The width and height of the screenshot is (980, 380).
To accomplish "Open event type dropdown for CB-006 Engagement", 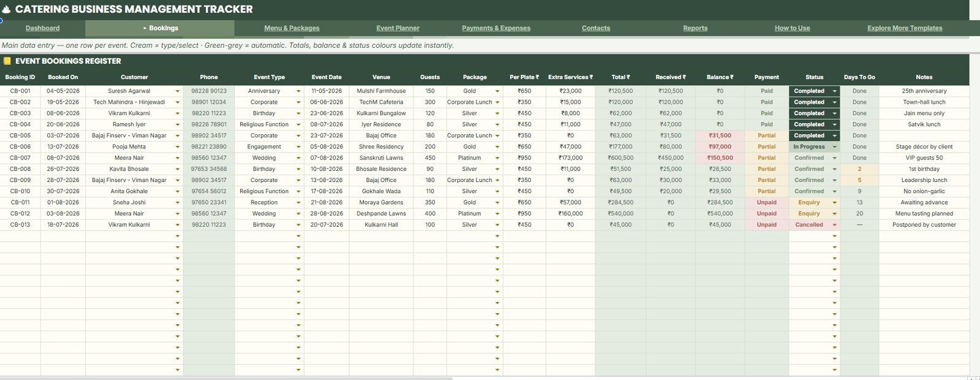I will (298, 147).
